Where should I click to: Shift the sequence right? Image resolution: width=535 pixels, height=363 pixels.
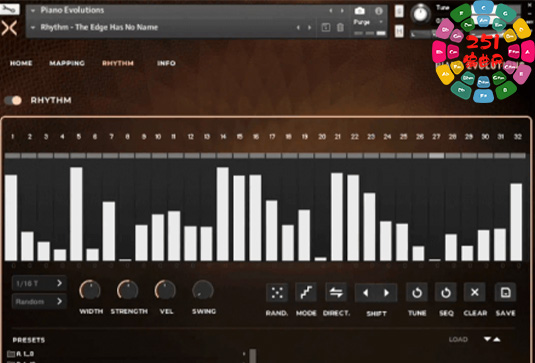tap(387, 293)
